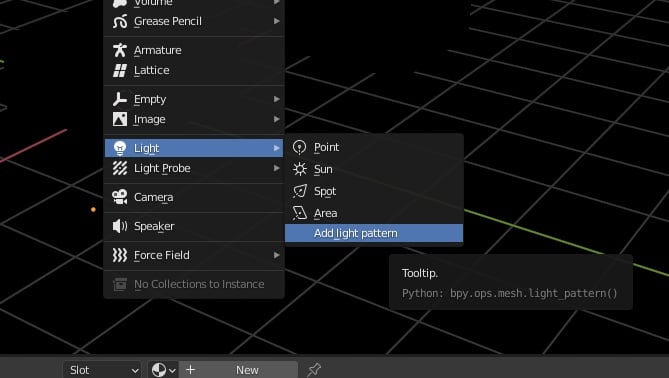
Task: Select the Point light entry
Action: (x=374, y=147)
